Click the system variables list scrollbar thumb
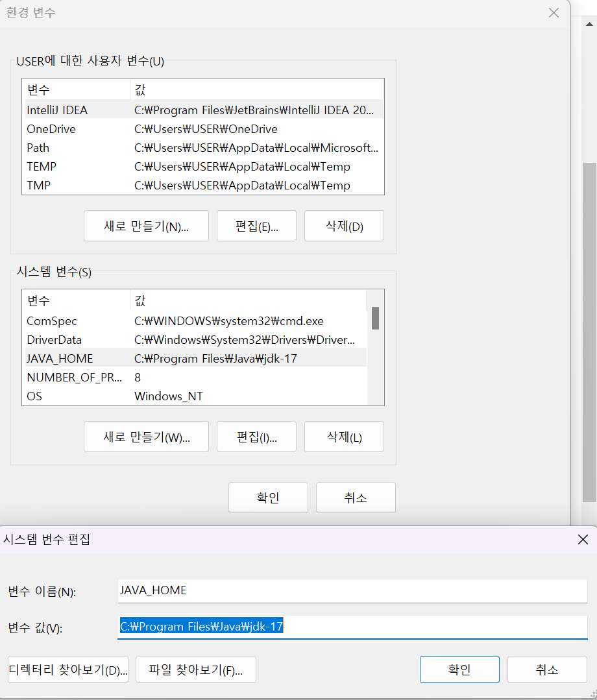597x700 pixels. click(x=375, y=318)
